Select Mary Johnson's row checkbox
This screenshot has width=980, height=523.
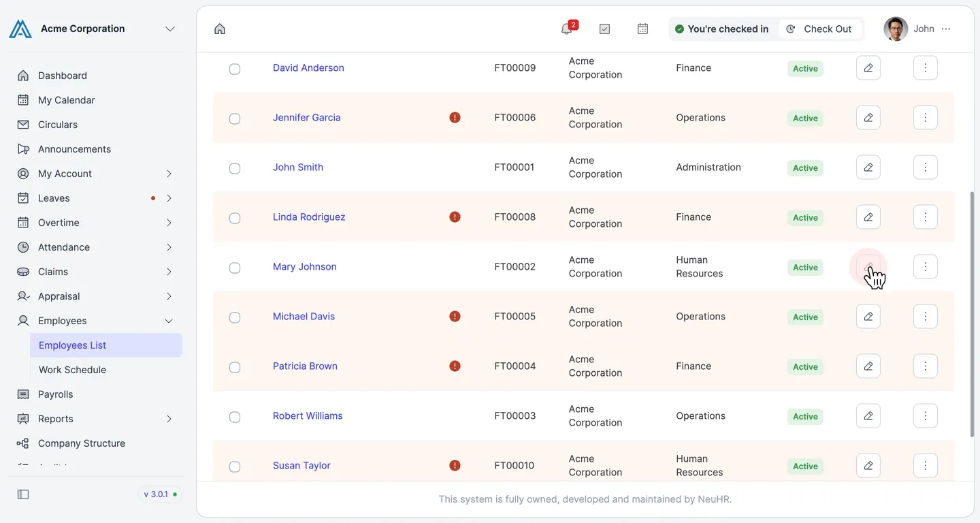(235, 268)
